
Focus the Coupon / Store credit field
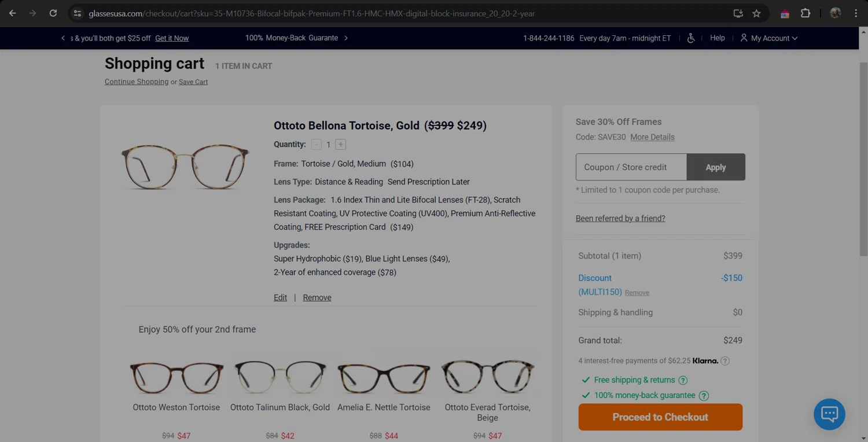point(631,167)
